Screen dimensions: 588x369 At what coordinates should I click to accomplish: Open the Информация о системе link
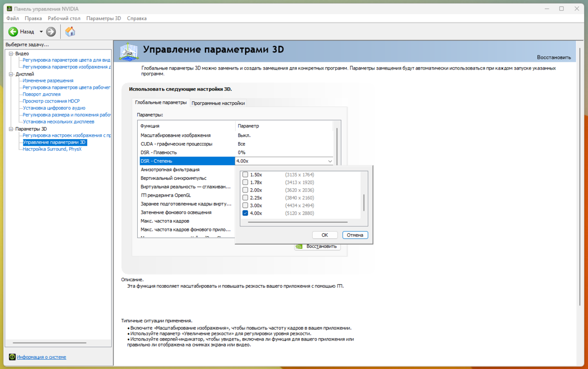coord(41,357)
